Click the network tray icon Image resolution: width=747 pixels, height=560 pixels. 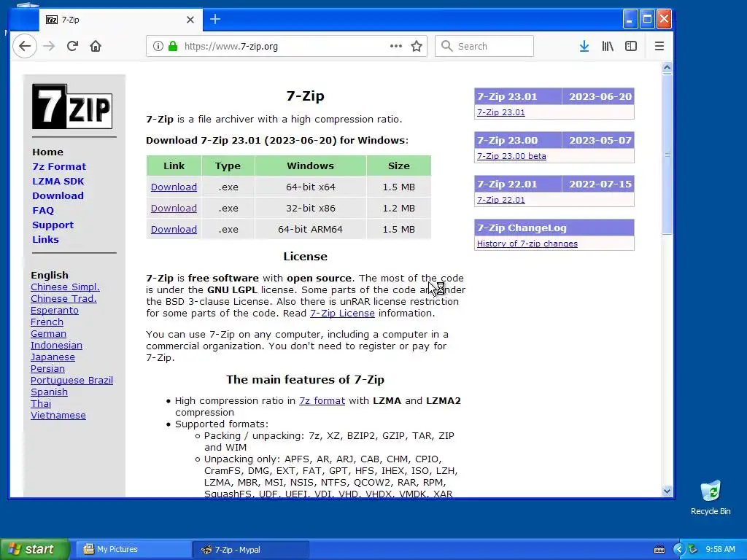[x=693, y=550]
